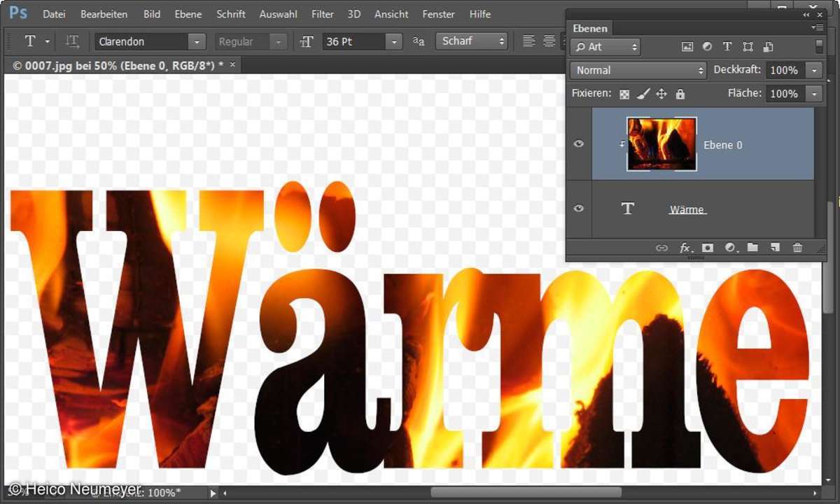Open the 3D menu
The width and height of the screenshot is (840, 504).
(354, 14)
